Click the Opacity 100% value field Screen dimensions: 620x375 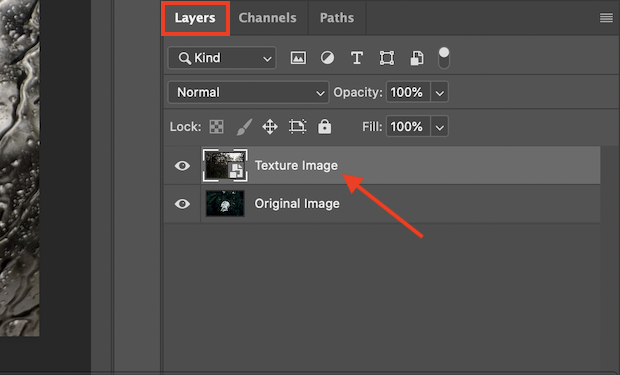pyautogui.click(x=408, y=93)
